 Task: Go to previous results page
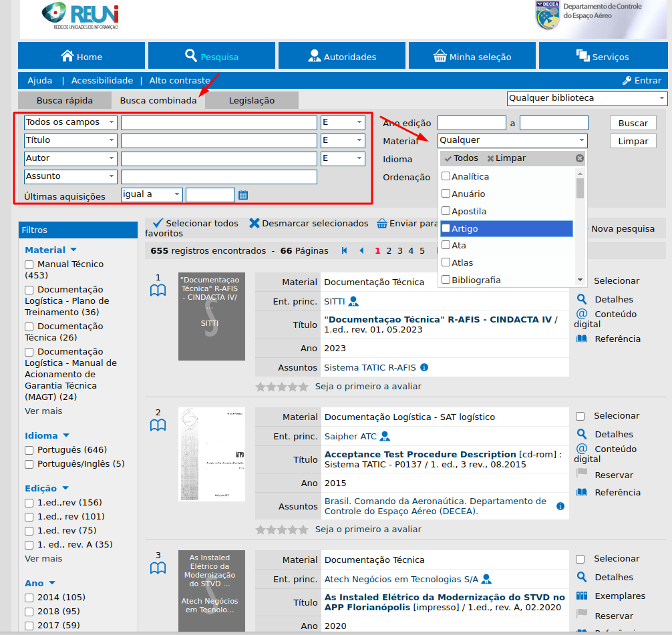point(361,250)
